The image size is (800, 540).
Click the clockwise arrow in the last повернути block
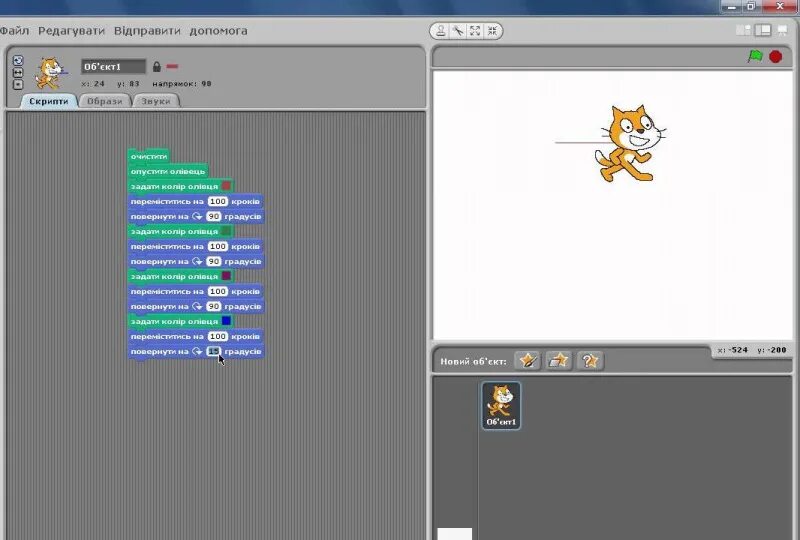point(197,351)
